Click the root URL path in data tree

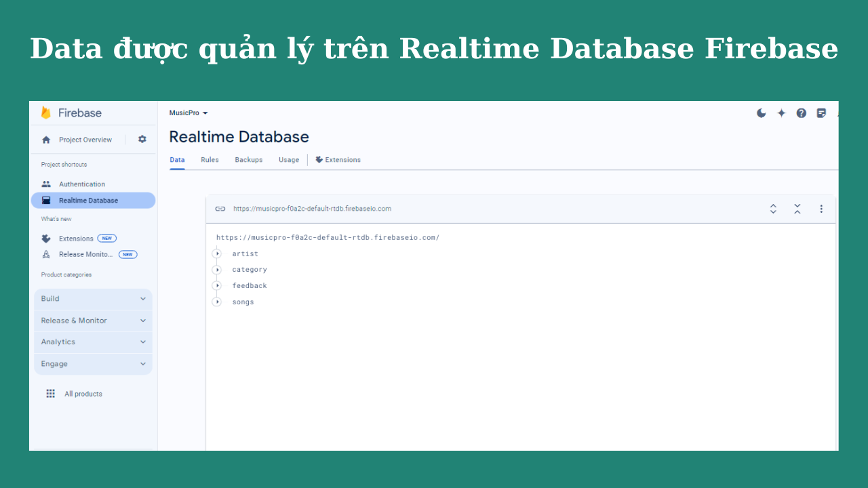328,238
